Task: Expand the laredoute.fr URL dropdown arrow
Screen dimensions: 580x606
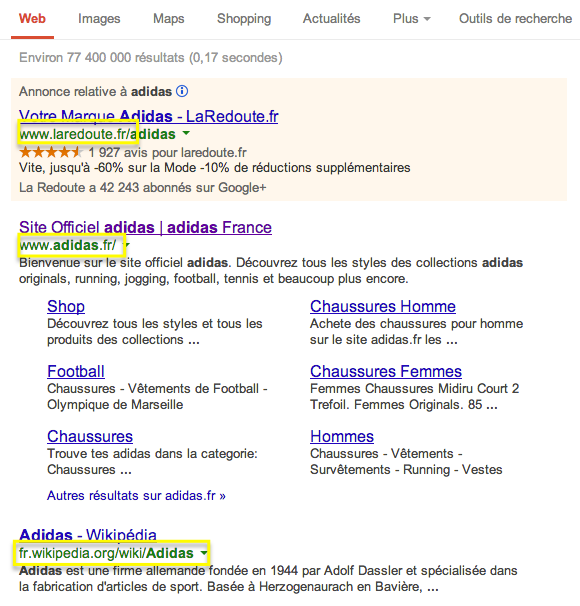Action: [x=186, y=133]
